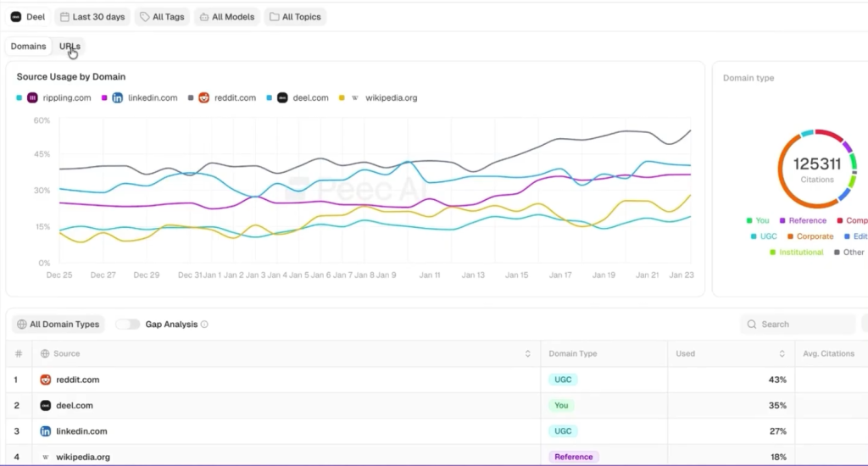Click the Avg. Citations column header
Screen dimensions: 868x466
point(829,353)
